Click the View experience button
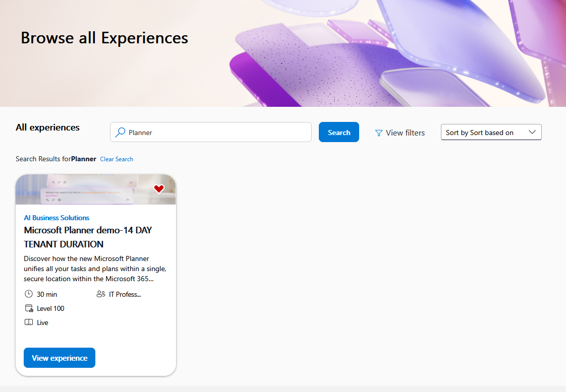The image size is (566, 392). 60,358
